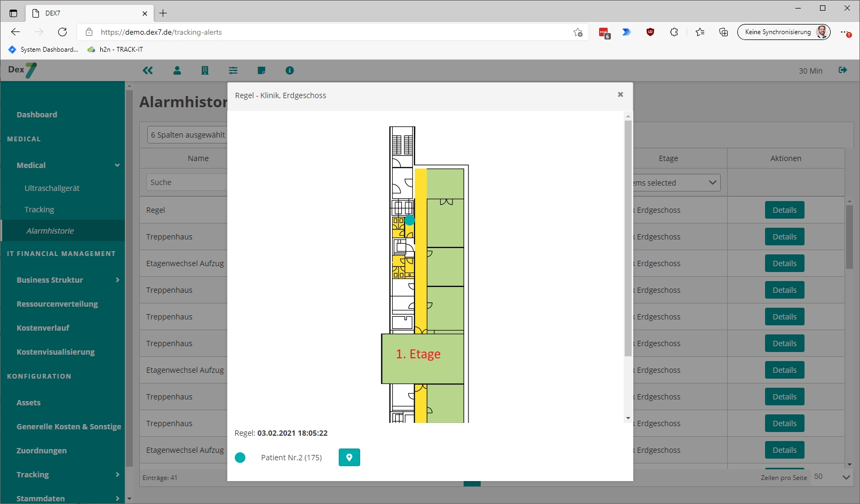Sort by the Etage column header
The height and width of the screenshot is (504, 860).
click(668, 158)
